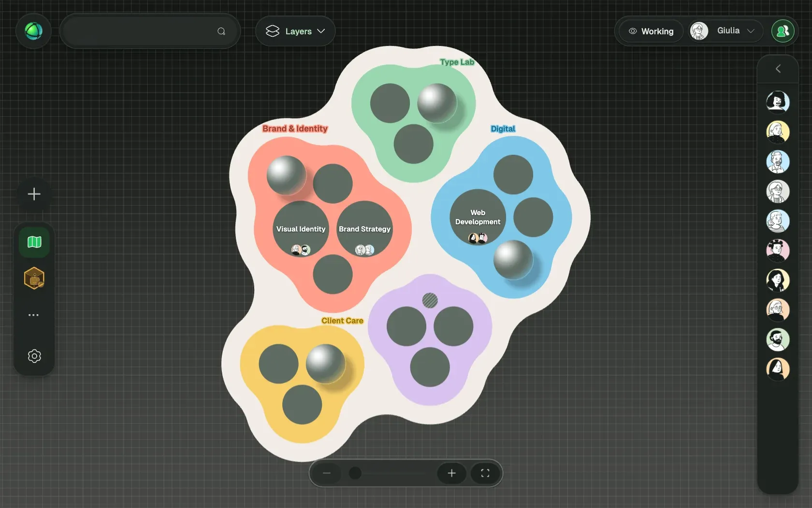Zoom in with the bottom plus button

coord(451,473)
